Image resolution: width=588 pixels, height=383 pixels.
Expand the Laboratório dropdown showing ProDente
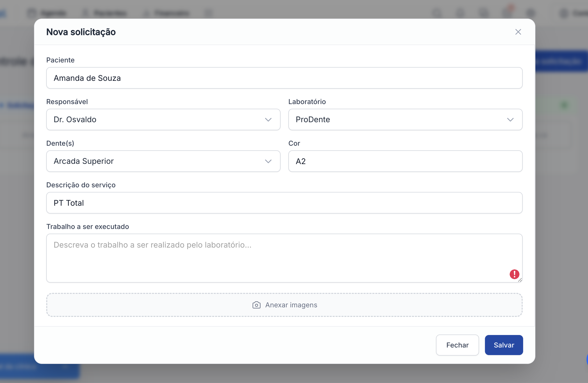click(x=405, y=120)
